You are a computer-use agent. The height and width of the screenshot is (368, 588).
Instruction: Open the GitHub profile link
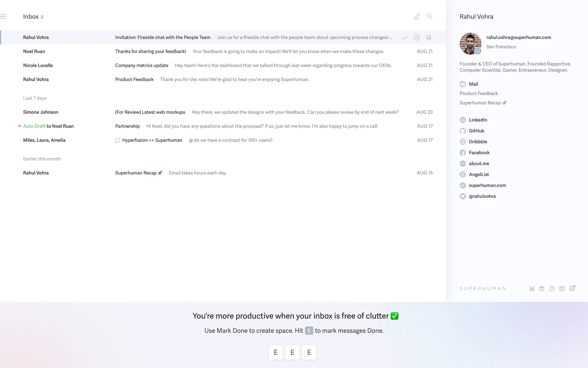tap(477, 131)
